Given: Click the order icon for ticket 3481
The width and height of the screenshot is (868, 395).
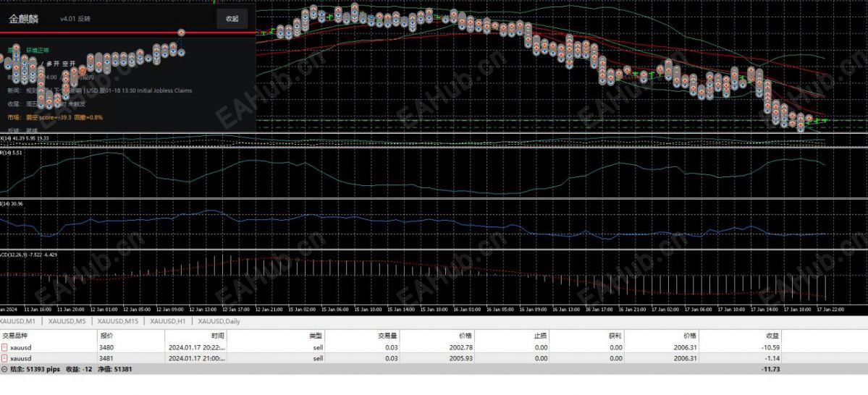Looking at the screenshot, I should tap(4, 358).
